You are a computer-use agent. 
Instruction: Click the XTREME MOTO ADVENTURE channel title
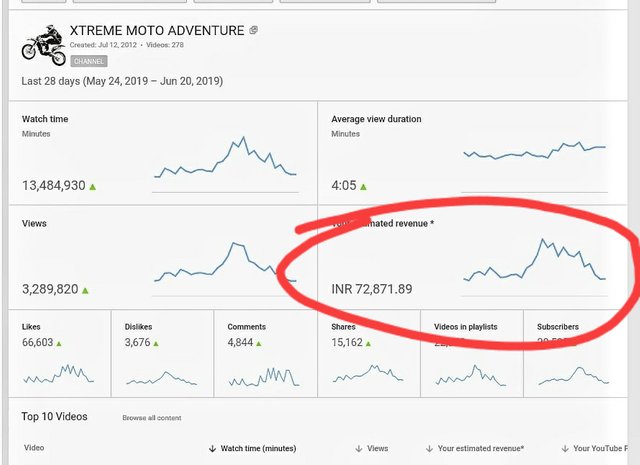[157, 30]
